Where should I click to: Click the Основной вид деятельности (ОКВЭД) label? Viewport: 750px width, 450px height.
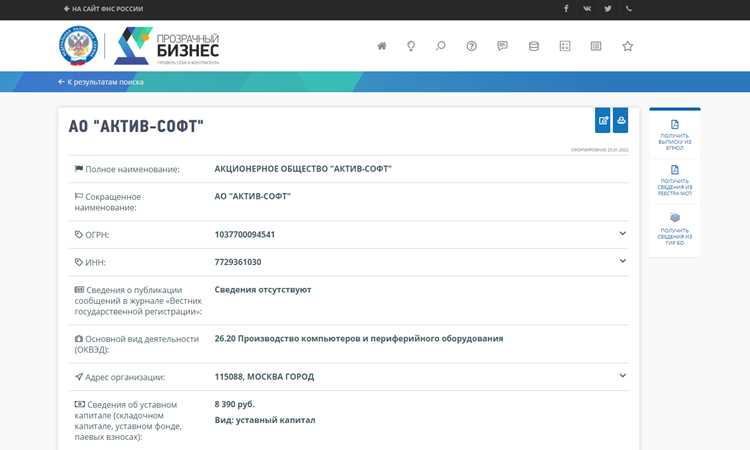click(137, 344)
